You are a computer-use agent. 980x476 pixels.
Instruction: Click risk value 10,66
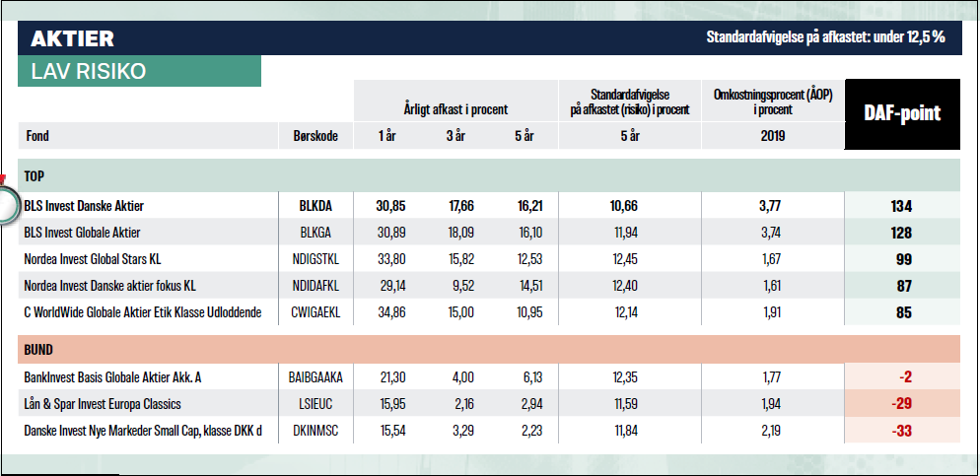[x=624, y=206]
